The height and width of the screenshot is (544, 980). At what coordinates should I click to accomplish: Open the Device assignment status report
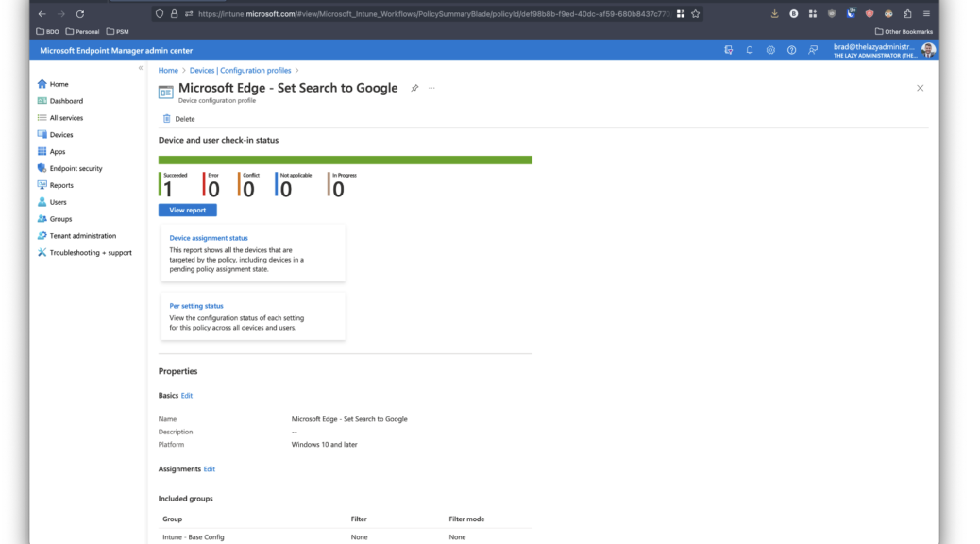(209, 238)
